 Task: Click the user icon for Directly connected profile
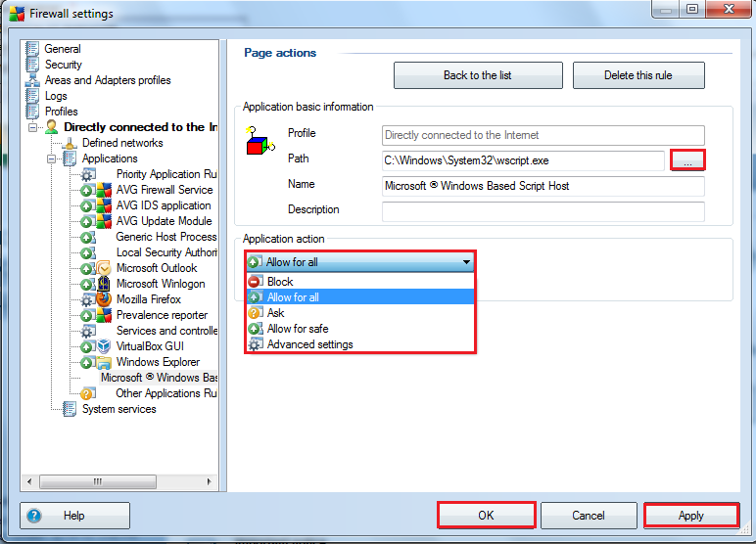coord(51,127)
